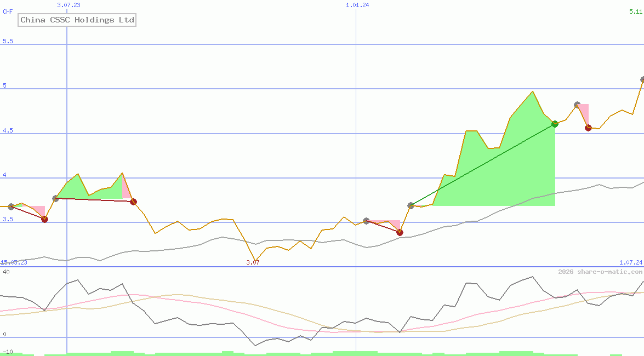
Task: Click the indicator 0 axis label
Action: (4, 334)
